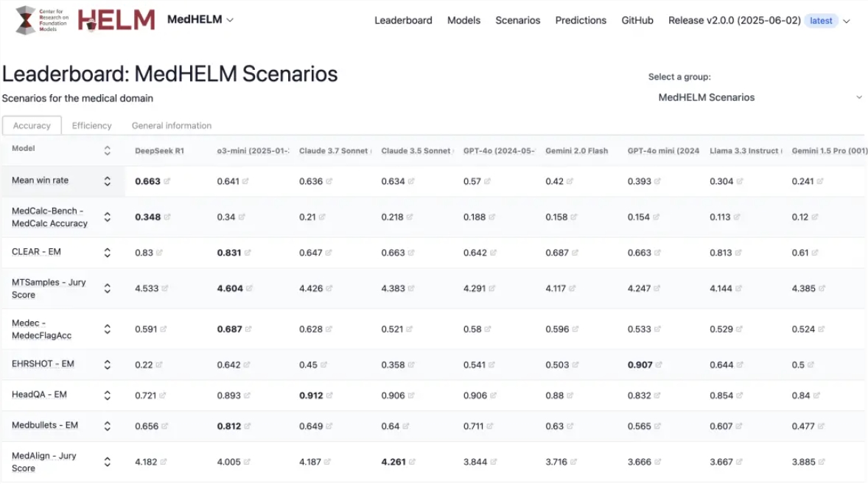The width and height of the screenshot is (868, 484).
Task: Sort by Medbullets - EM row arrows
Action: coord(107,427)
